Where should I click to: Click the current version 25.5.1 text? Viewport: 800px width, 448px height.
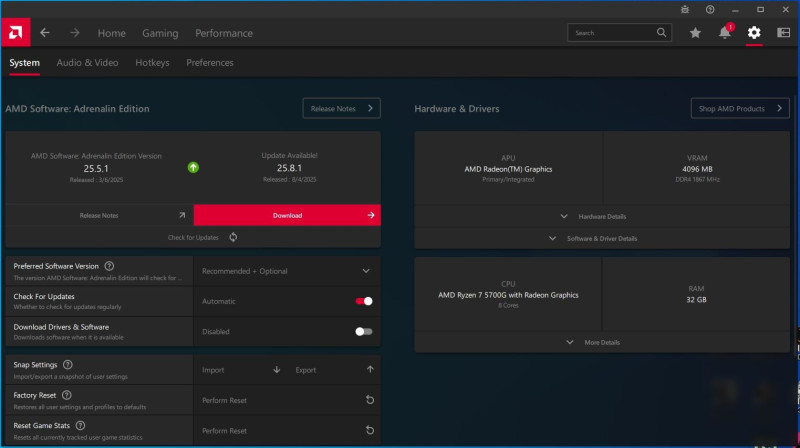click(96, 168)
